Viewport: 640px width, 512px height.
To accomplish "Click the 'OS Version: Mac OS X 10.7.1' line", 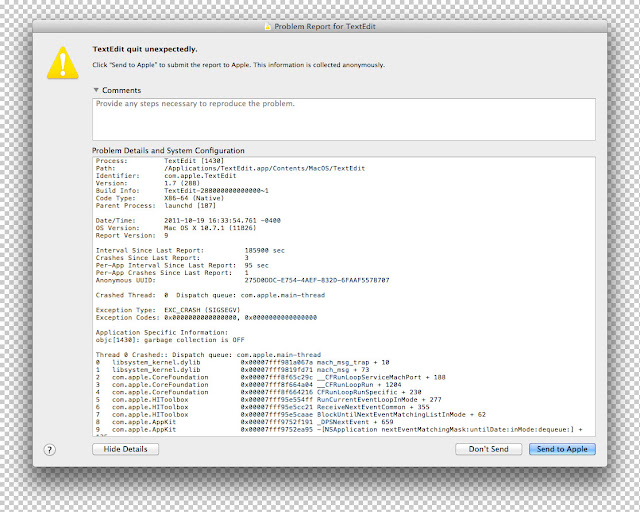I will [176, 228].
